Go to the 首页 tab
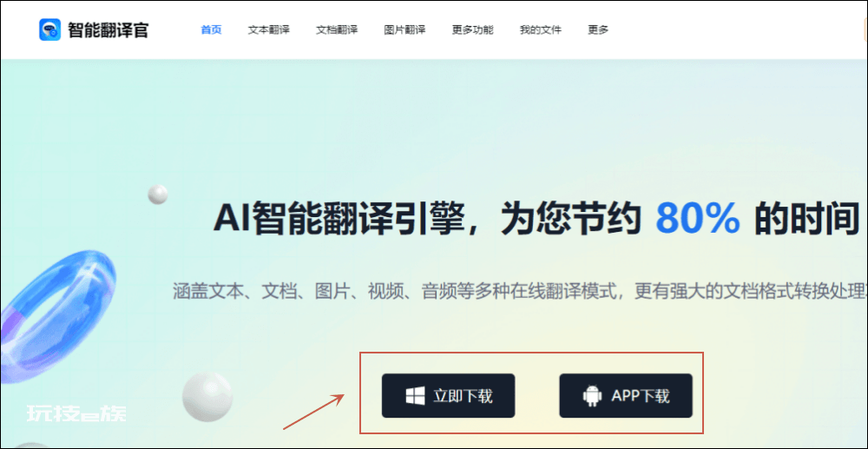The height and width of the screenshot is (449, 868). [x=211, y=30]
